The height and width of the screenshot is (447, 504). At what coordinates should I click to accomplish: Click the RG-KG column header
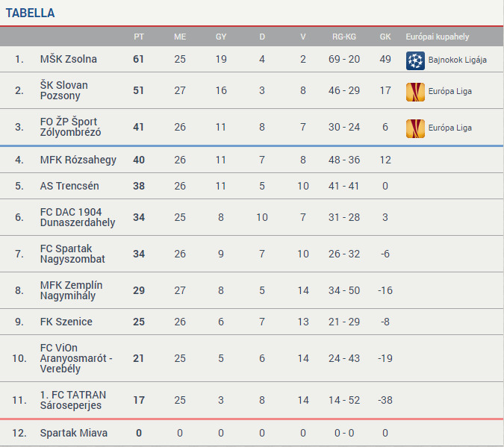344,37
